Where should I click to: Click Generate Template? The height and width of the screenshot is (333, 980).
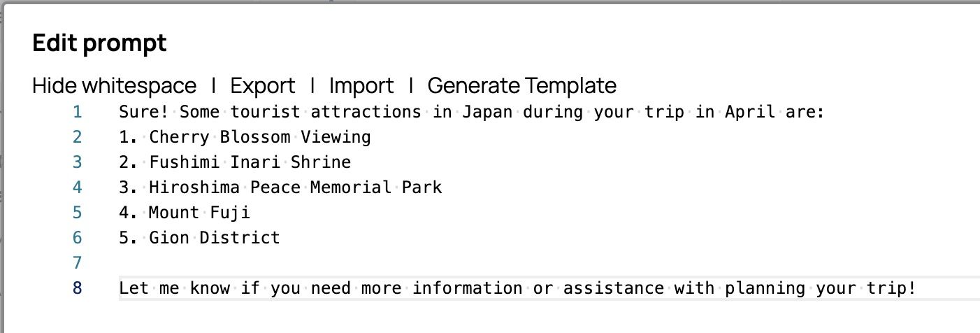[521, 86]
